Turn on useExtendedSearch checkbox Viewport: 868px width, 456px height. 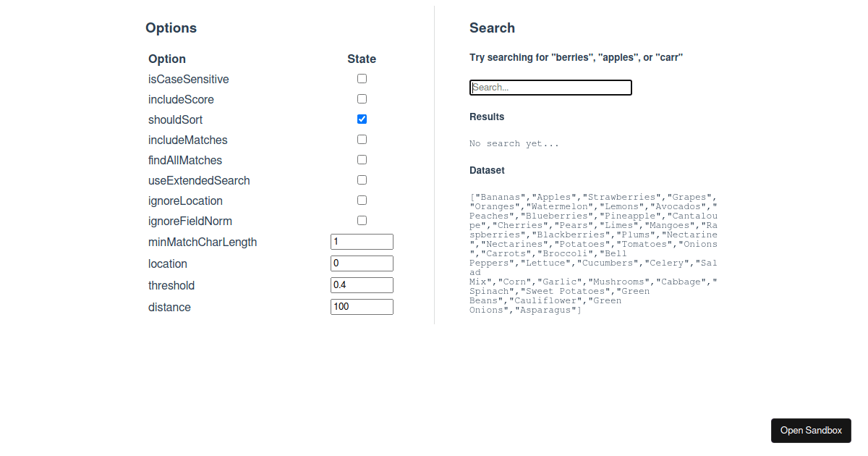coord(362,180)
